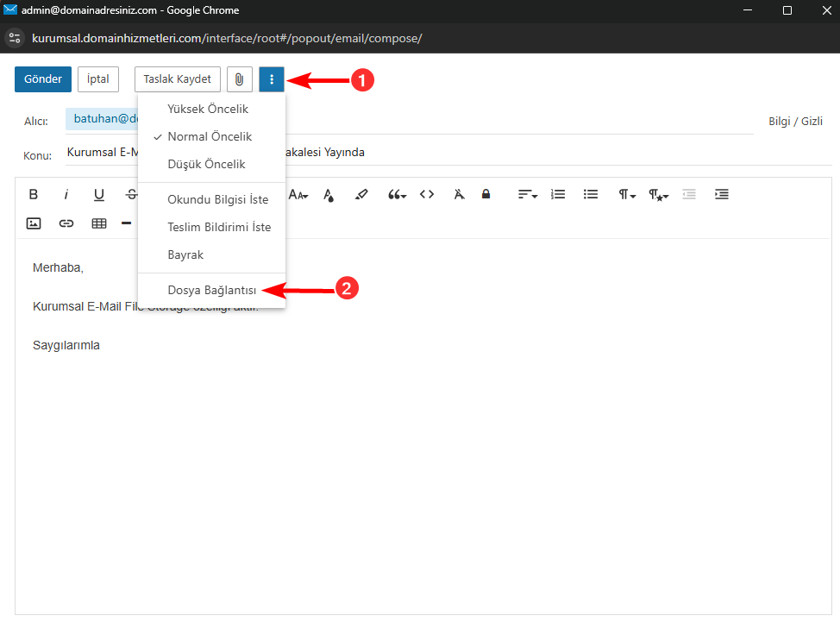Viewport: 840px width, 628px height.
Task: Click the ordered numbered list icon
Action: [x=558, y=194]
